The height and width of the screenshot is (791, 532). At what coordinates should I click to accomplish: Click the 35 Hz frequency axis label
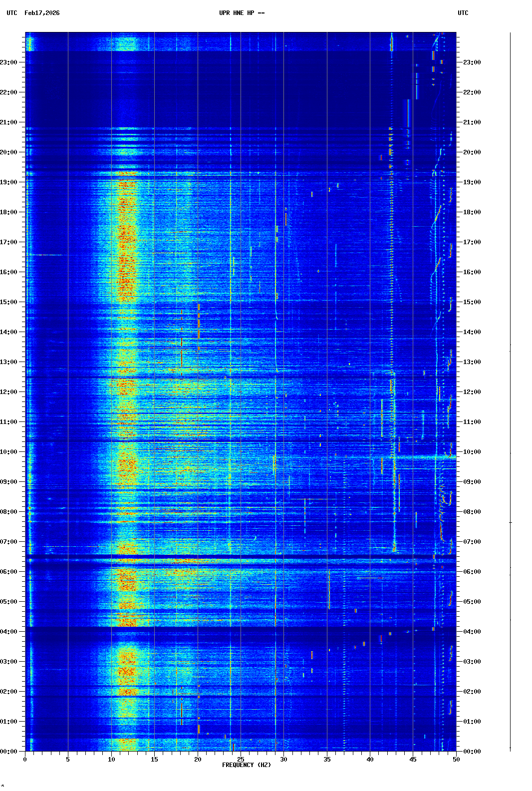pos(327,760)
